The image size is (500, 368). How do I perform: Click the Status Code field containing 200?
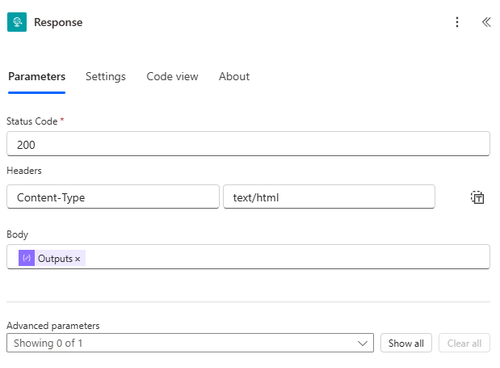point(248,144)
